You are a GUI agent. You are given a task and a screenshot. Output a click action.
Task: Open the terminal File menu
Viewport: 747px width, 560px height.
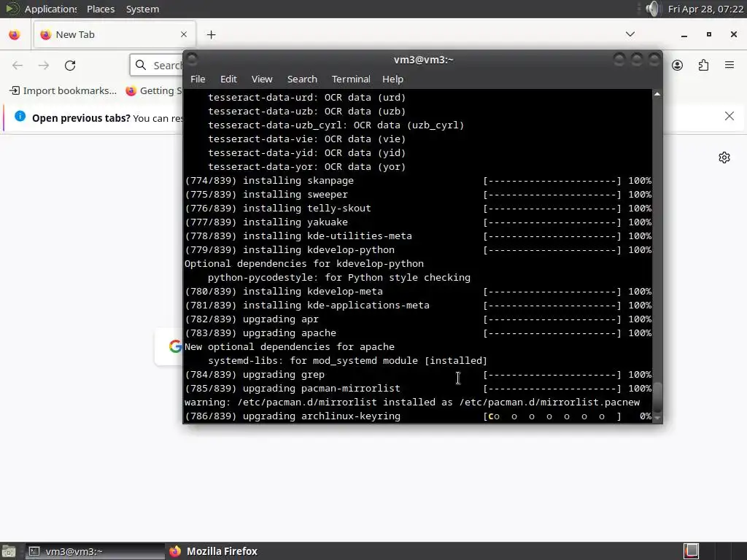pos(198,79)
